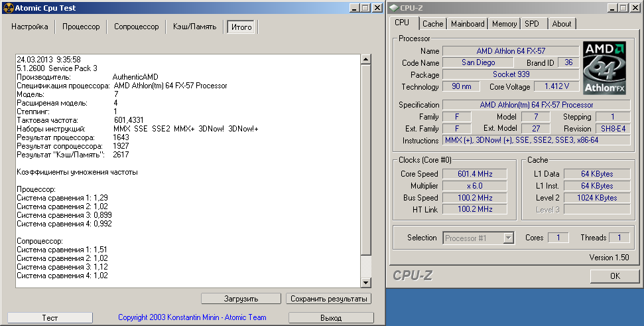Viewport: 644px width, 326px height.
Task: Click the CPU-Z title bar icon
Action: tap(394, 8)
